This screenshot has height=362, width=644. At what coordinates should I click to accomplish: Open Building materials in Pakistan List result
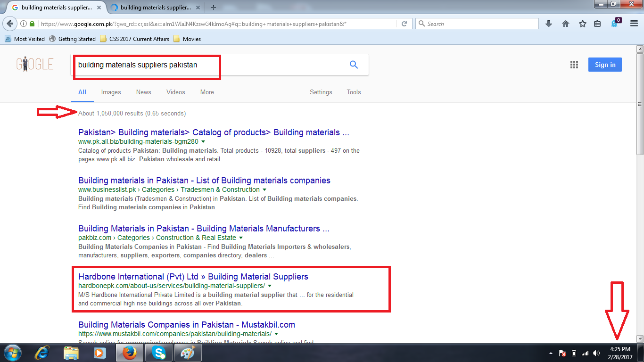pyautogui.click(x=204, y=181)
